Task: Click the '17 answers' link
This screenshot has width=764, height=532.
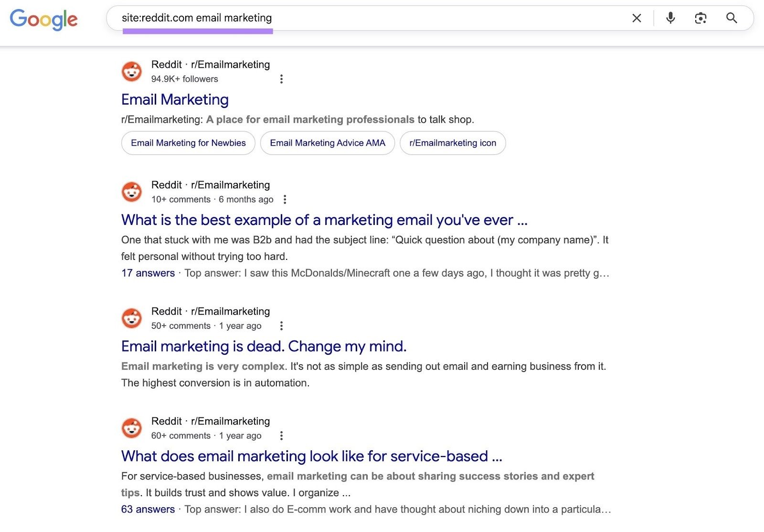Action: [x=148, y=273]
